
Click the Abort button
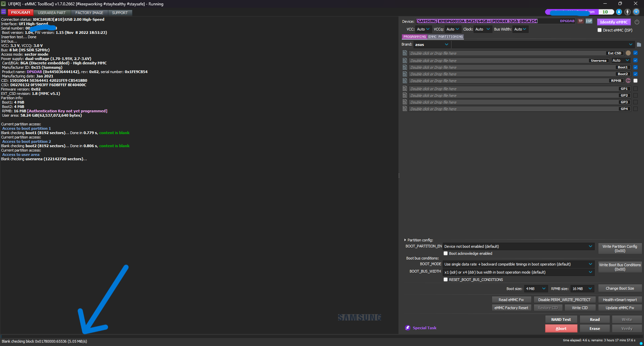point(561,329)
